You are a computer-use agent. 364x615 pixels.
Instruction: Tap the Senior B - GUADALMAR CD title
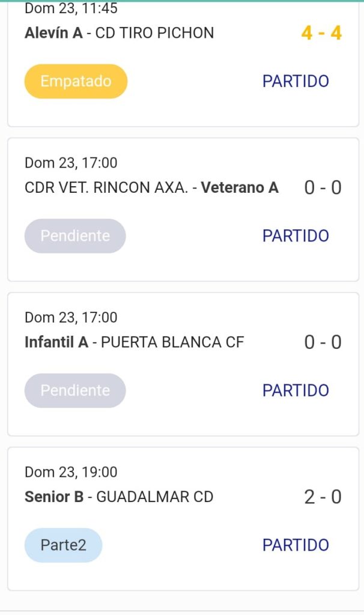tap(119, 497)
